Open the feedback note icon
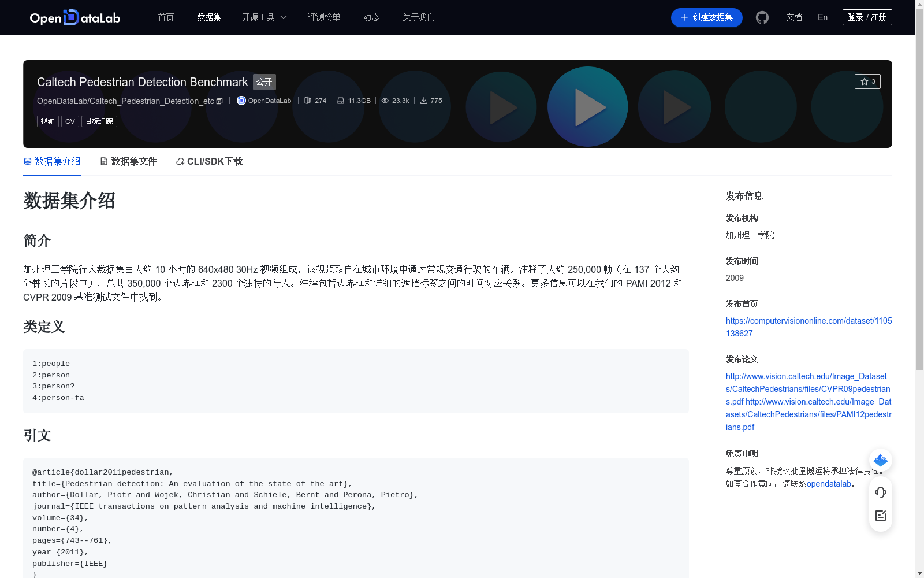 [x=881, y=516]
